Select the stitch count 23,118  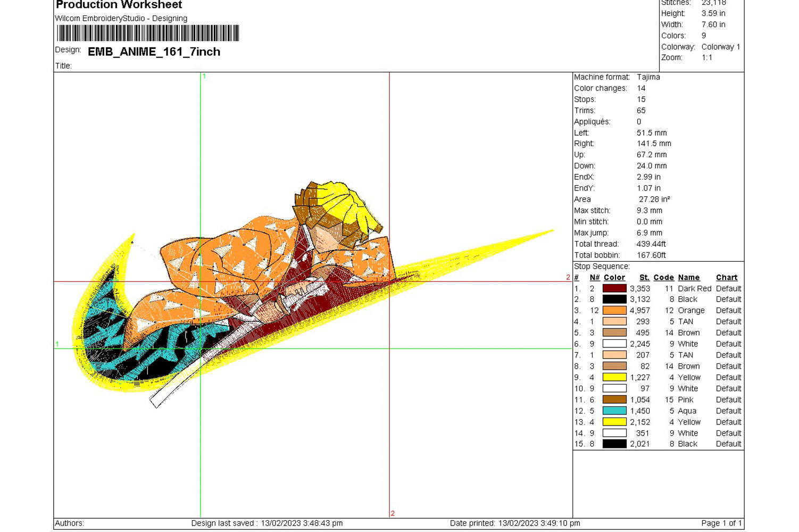713,3
